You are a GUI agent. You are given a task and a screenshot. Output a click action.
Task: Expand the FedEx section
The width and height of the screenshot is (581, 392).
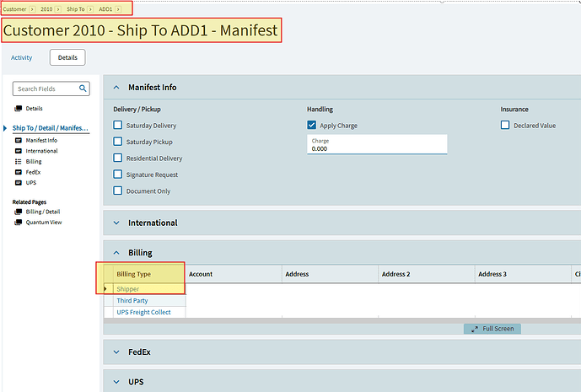[115, 352]
